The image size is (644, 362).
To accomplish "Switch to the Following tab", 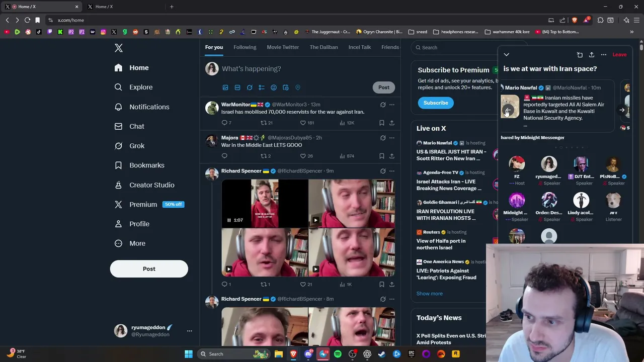I will [245, 47].
